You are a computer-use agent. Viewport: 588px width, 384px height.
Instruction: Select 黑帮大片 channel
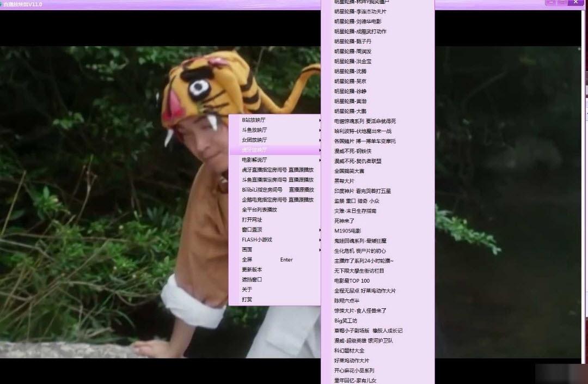(378, 181)
